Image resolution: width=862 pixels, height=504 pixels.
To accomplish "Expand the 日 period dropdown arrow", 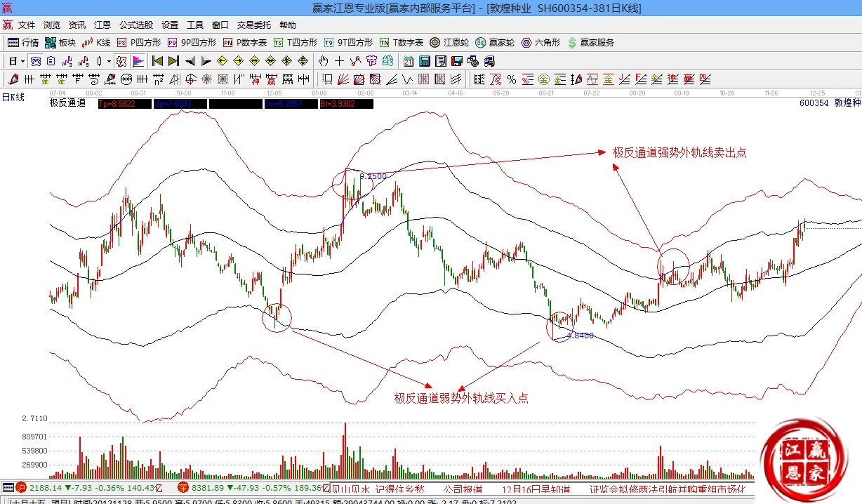I will [22, 61].
